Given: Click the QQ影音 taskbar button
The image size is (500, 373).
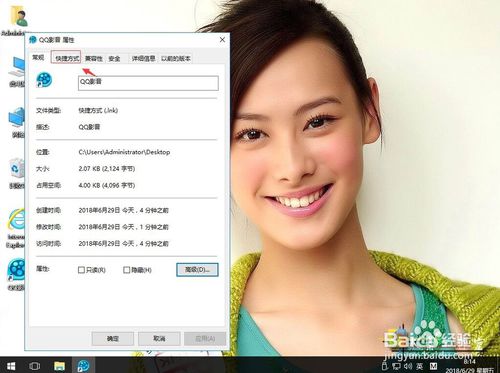Looking at the screenshot, I should [83, 366].
